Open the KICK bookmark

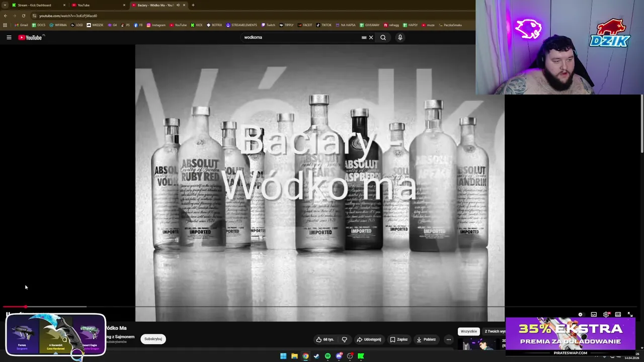(x=197, y=25)
